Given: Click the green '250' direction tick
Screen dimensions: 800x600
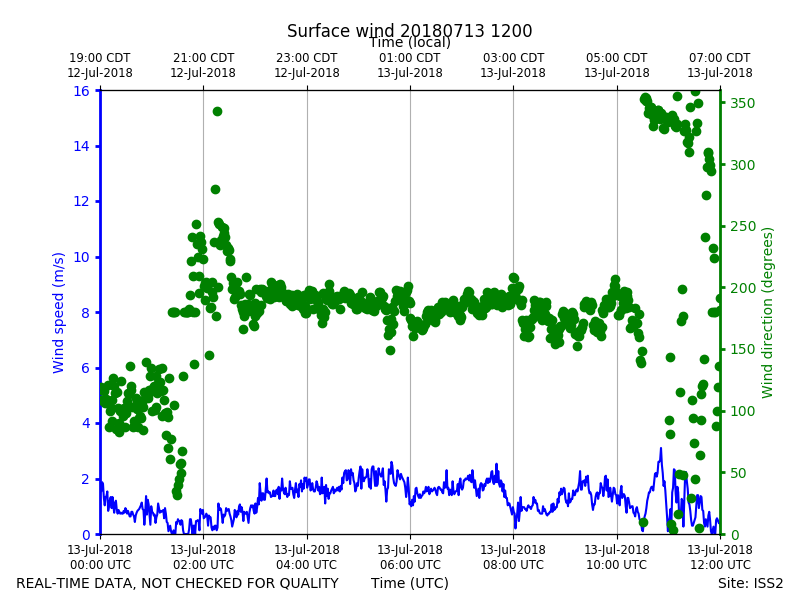Looking at the screenshot, I should (x=742, y=227).
